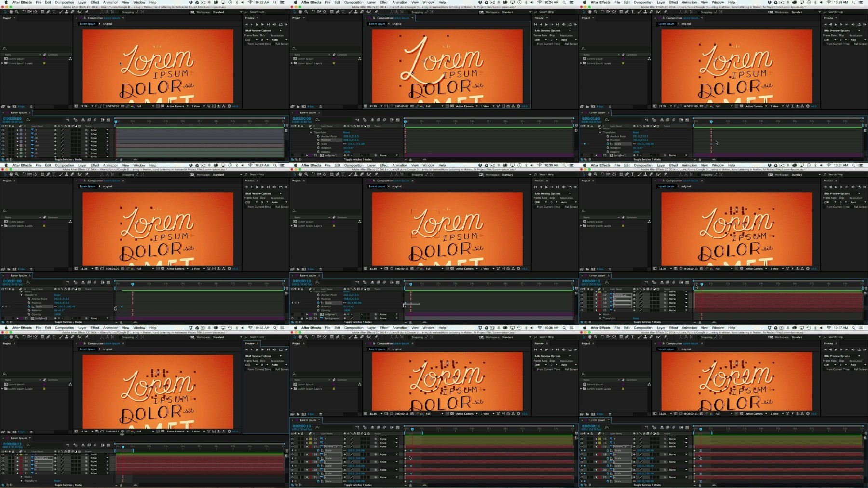Viewport: 868px width, 488px height.
Task: Click the 0:00:00:00 timecode in the 10:22 AM timeline
Action: pyautogui.click(x=12, y=118)
